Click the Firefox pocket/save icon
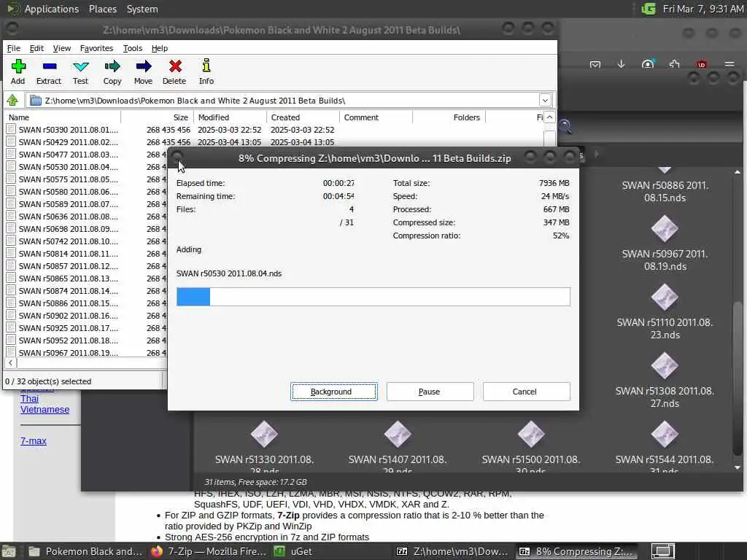Image resolution: width=747 pixels, height=560 pixels. click(x=595, y=64)
